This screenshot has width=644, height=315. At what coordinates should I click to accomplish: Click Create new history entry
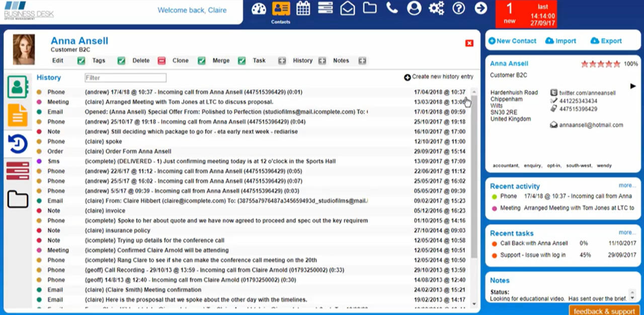(439, 77)
